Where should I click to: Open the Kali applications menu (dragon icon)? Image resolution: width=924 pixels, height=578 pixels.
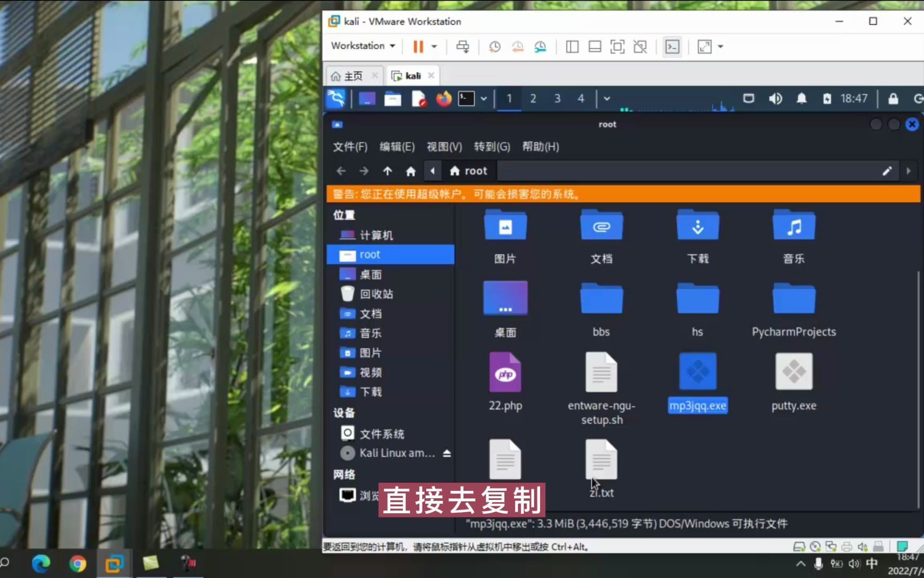coord(336,98)
